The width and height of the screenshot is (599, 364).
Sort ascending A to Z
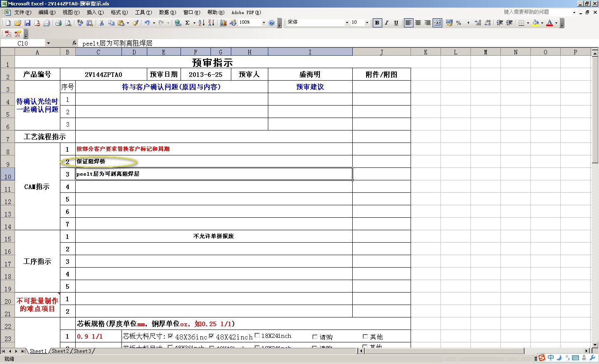pos(201,23)
